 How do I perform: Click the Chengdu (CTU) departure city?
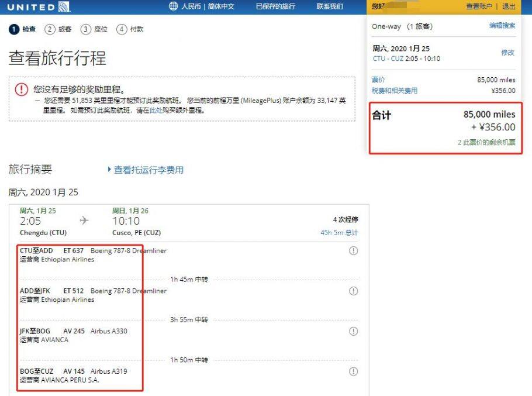pos(43,233)
